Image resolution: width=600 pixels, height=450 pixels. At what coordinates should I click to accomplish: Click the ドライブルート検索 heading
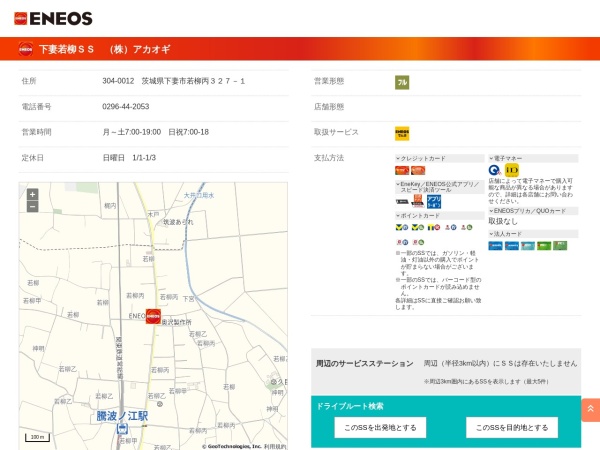click(350, 406)
